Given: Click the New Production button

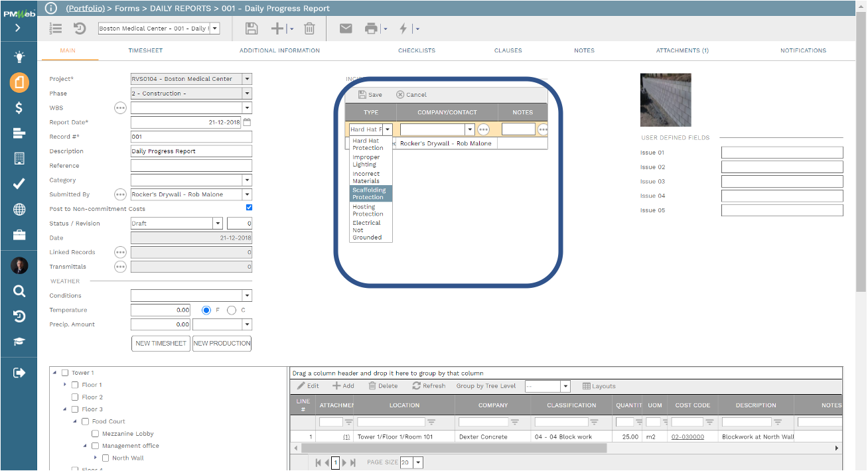Looking at the screenshot, I should 222,344.
